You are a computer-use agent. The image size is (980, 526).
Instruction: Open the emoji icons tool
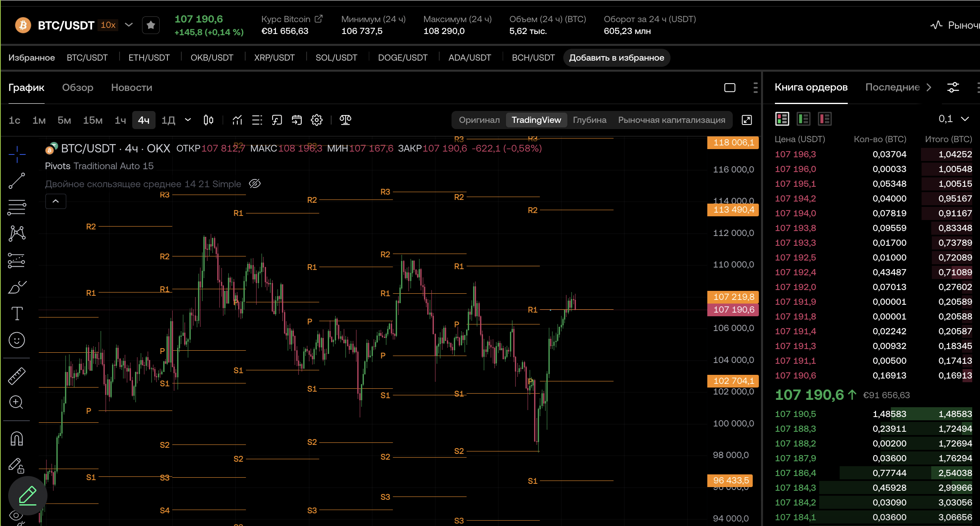(17, 340)
